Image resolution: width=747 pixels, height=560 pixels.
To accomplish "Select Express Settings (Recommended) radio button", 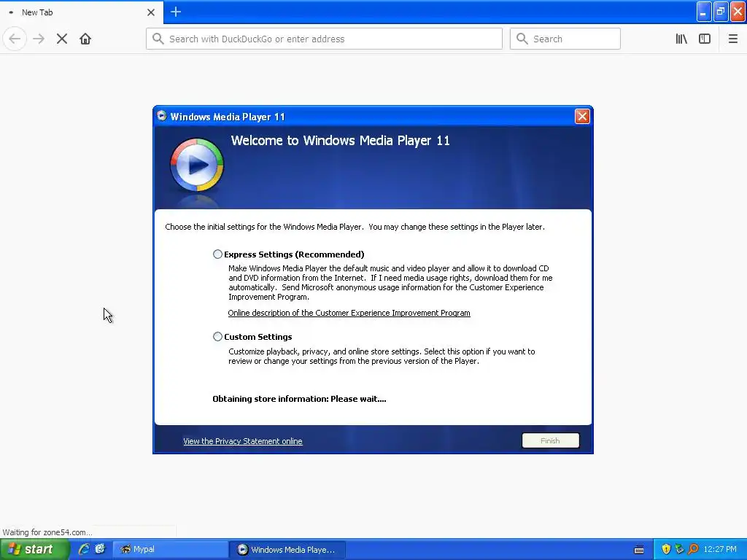I will pos(217,254).
